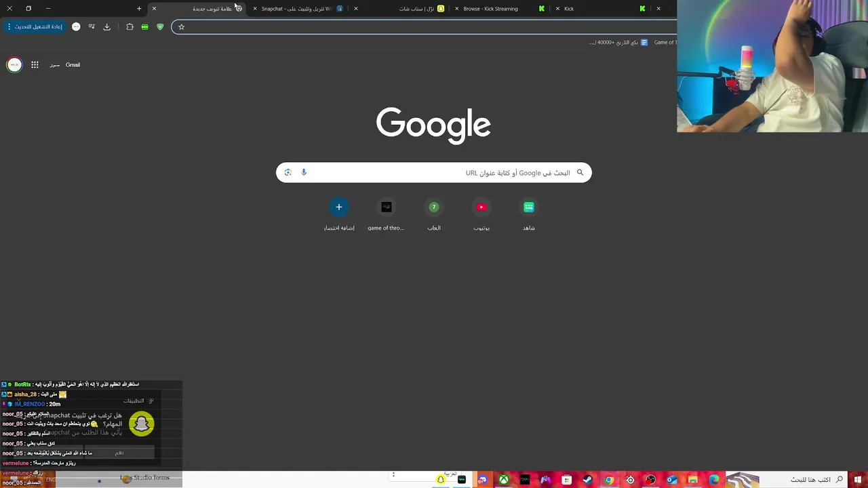Image resolution: width=868 pixels, height=488 pixels.
Task: Open File Explorer from the taskbar
Action: [x=693, y=480]
